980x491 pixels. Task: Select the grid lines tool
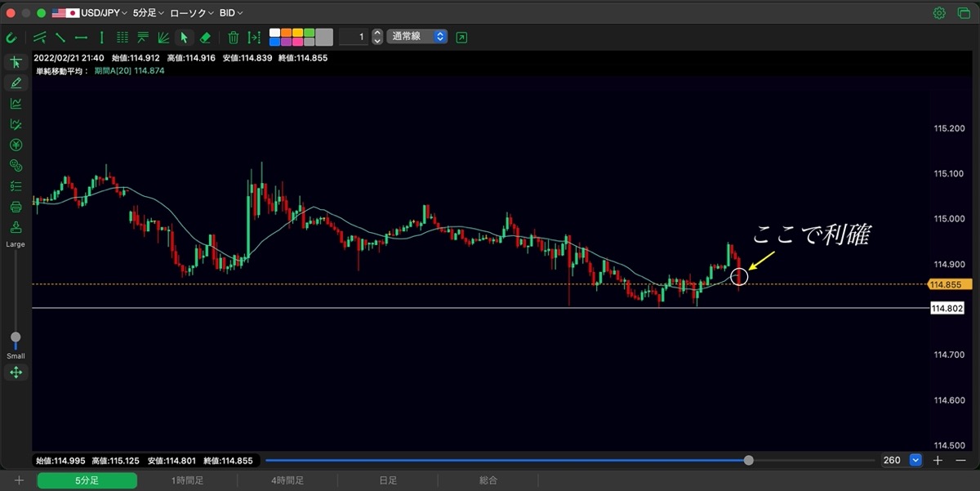(122, 37)
